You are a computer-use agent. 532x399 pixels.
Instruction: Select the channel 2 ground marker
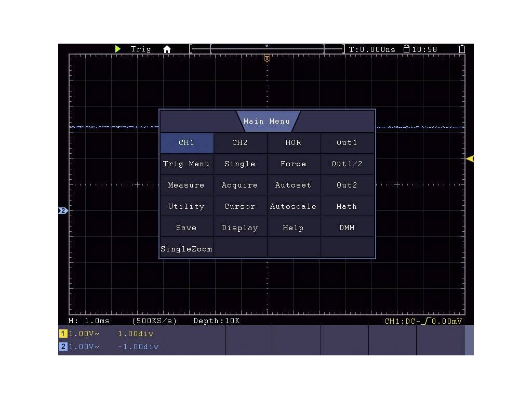pyautogui.click(x=63, y=211)
